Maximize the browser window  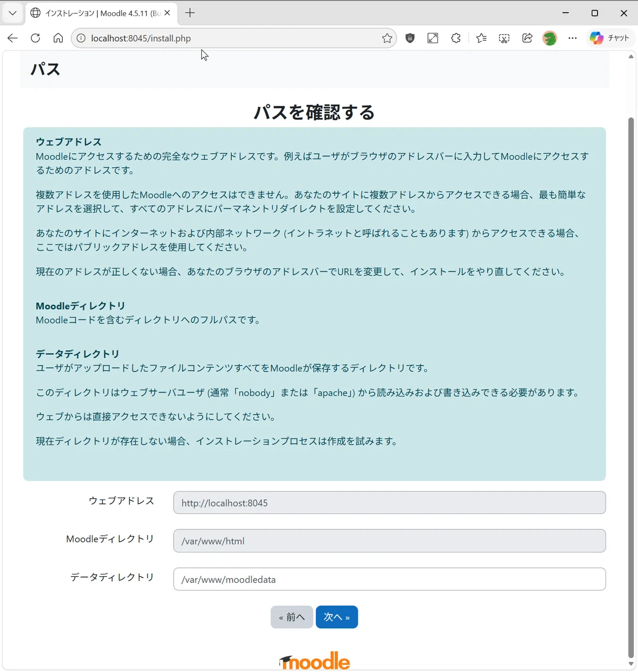coord(595,13)
